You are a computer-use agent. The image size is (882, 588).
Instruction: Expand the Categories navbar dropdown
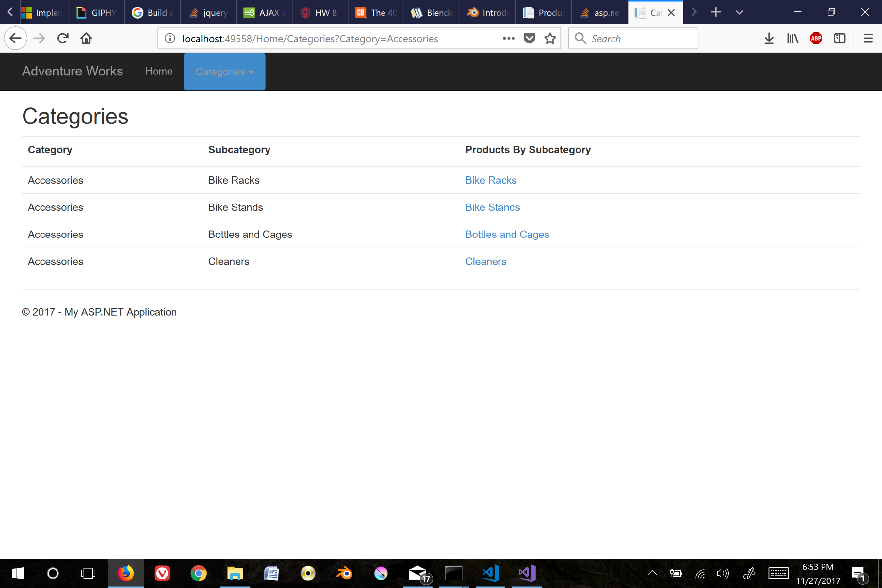tap(224, 72)
